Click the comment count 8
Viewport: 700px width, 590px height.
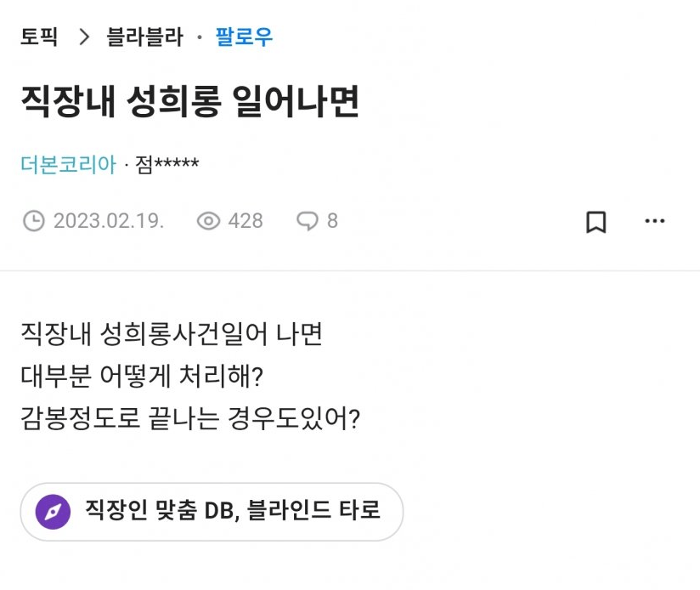[x=332, y=221]
